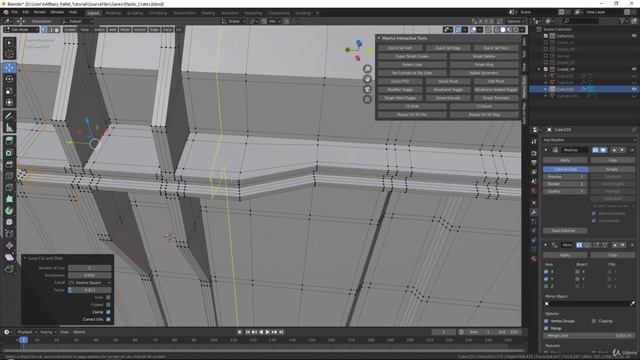The image size is (640, 360).
Task: Activate the Scale tool
Action: (x=9, y=91)
